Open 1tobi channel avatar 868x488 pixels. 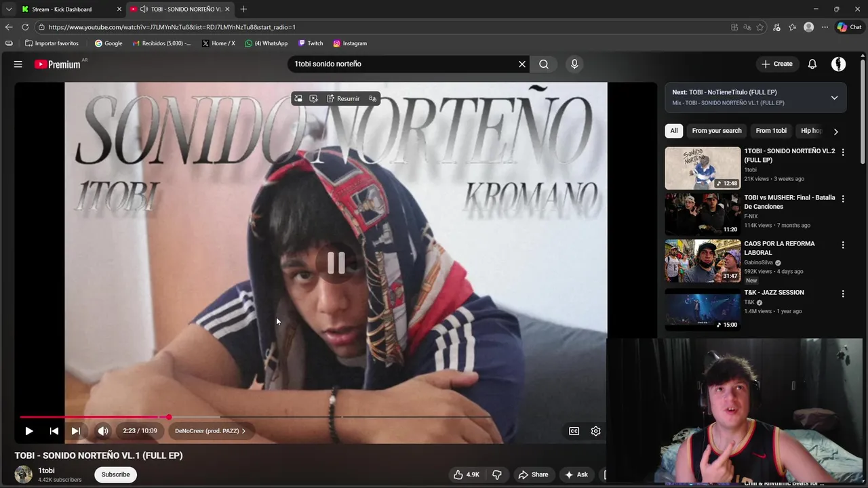click(x=24, y=474)
